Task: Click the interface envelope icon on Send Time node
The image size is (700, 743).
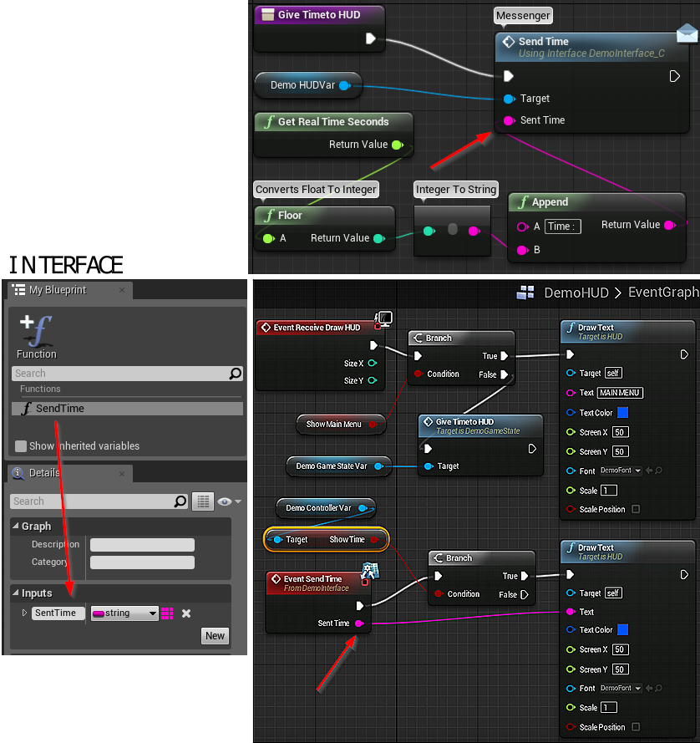Action: (x=687, y=33)
